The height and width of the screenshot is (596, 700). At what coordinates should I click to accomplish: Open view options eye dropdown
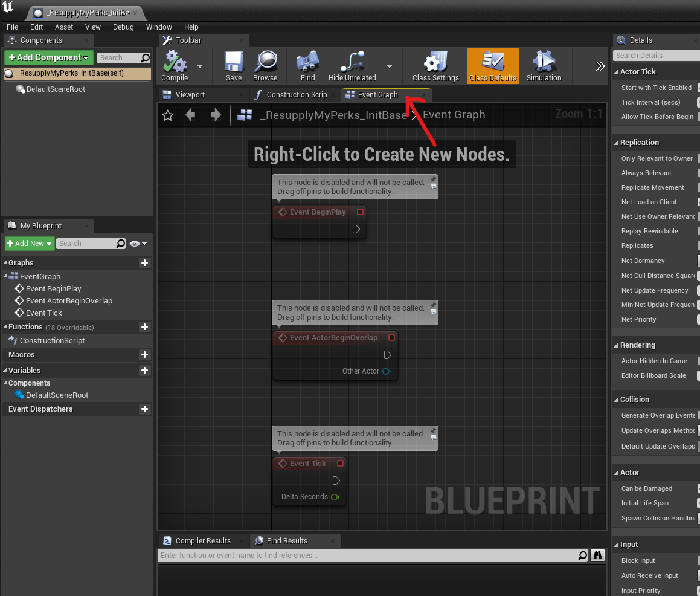(x=138, y=244)
